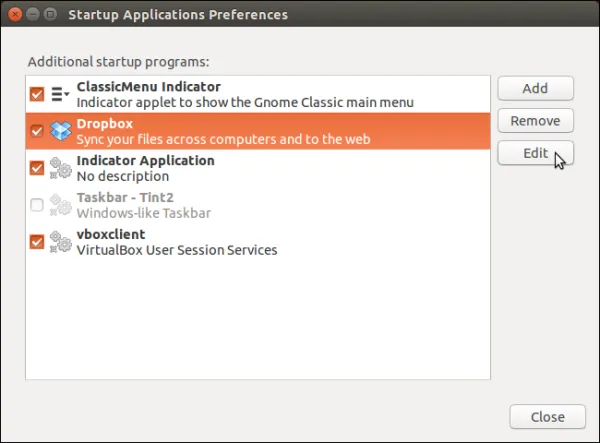Click the Close button at bottom
Image resolution: width=600 pixels, height=443 pixels.
pyautogui.click(x=547, y=417)
